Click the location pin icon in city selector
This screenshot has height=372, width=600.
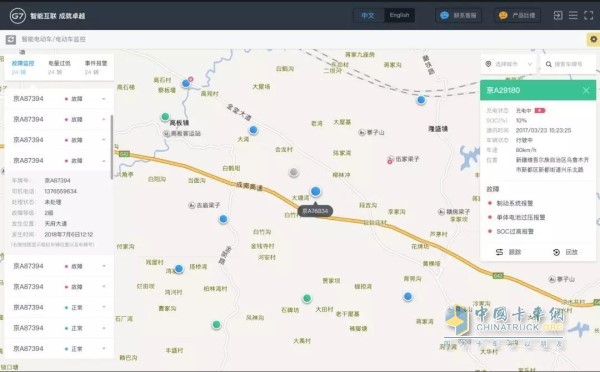tap(488, 64)
